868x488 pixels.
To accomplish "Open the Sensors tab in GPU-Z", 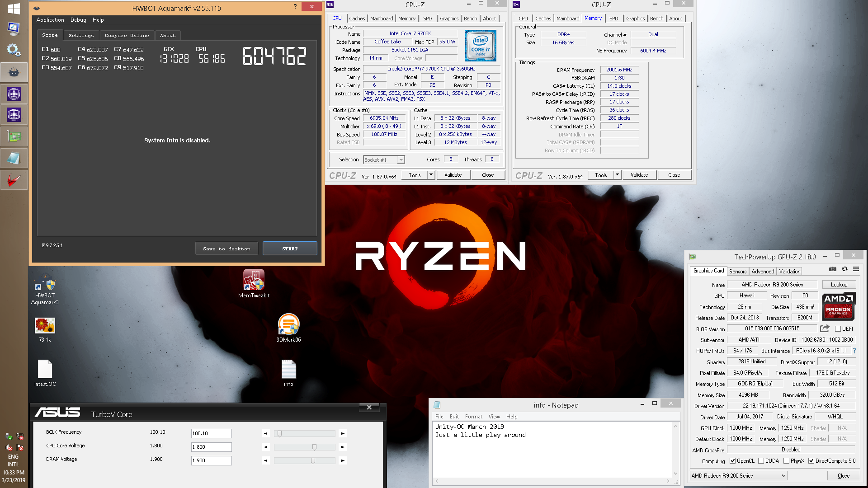I will click(x=738, y=272).
